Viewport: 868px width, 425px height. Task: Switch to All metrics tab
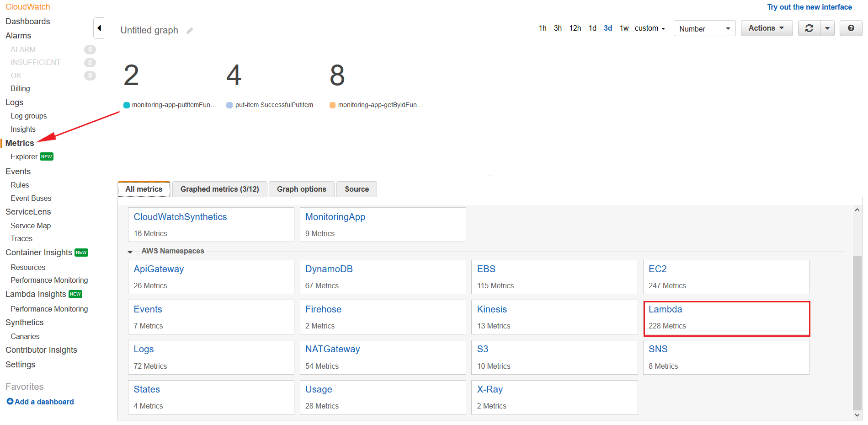tap(144, 189)
